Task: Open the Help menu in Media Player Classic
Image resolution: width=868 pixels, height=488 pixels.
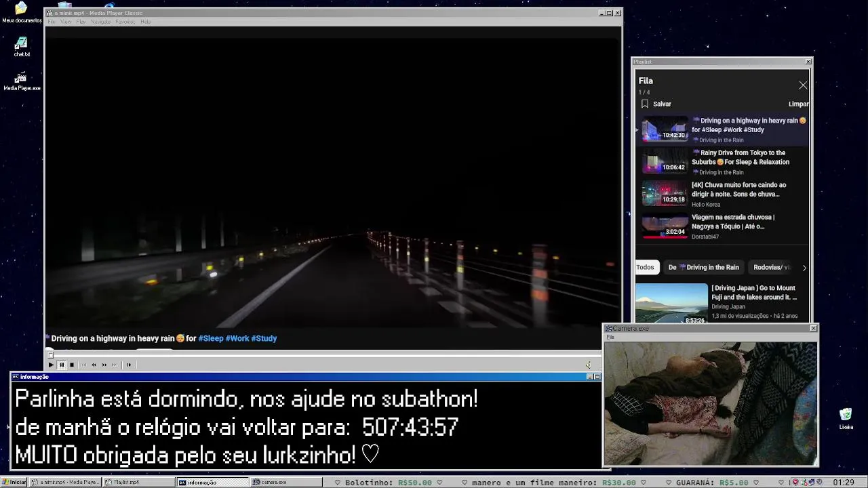Action: 145,22
